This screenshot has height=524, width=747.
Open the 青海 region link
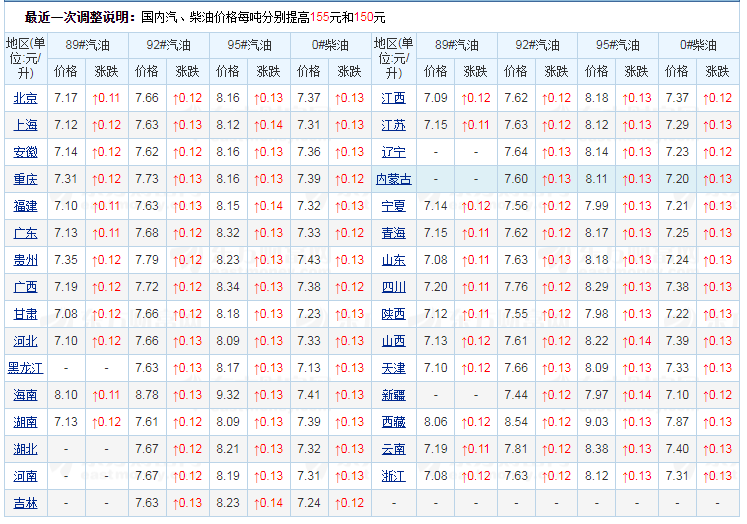(394, 233)
